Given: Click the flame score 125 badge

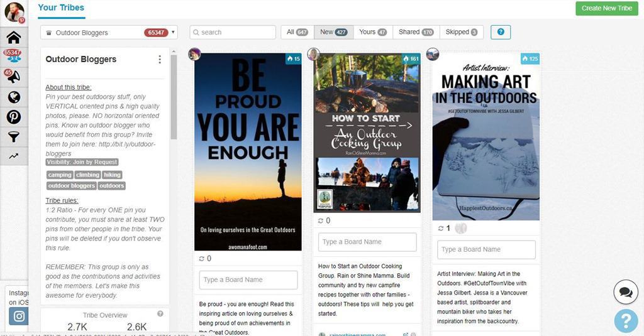Looking at the screenshot, I should pos(530,58).
